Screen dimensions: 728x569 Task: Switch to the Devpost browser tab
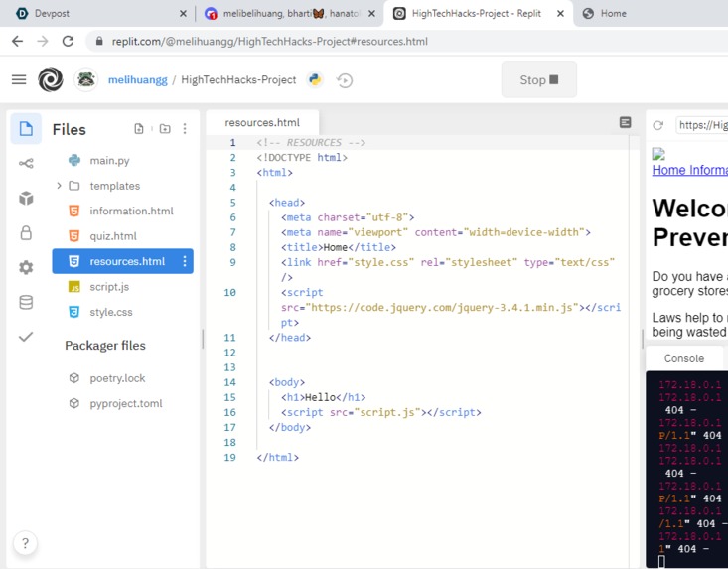point(96,14)
